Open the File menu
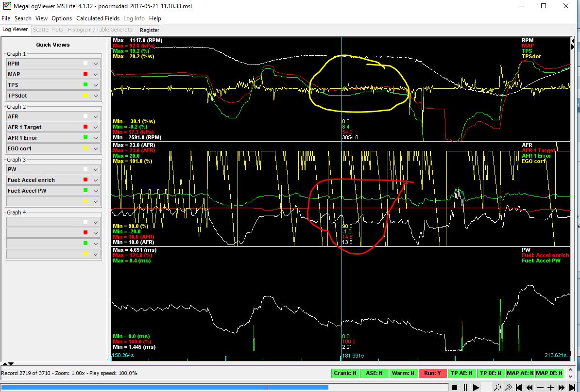Viewport: 580px width, 392px height. [6, 18]
